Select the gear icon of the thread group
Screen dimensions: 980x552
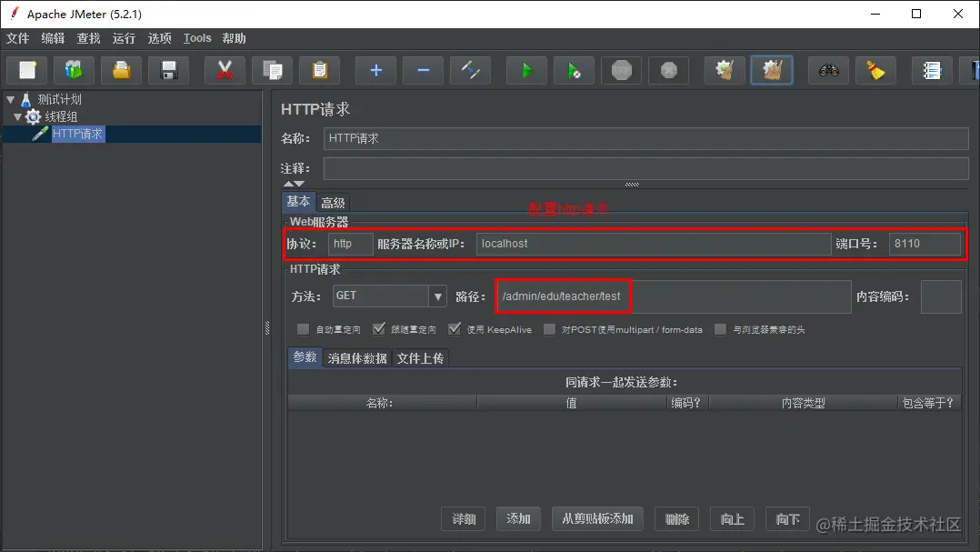tap(33, 116)
